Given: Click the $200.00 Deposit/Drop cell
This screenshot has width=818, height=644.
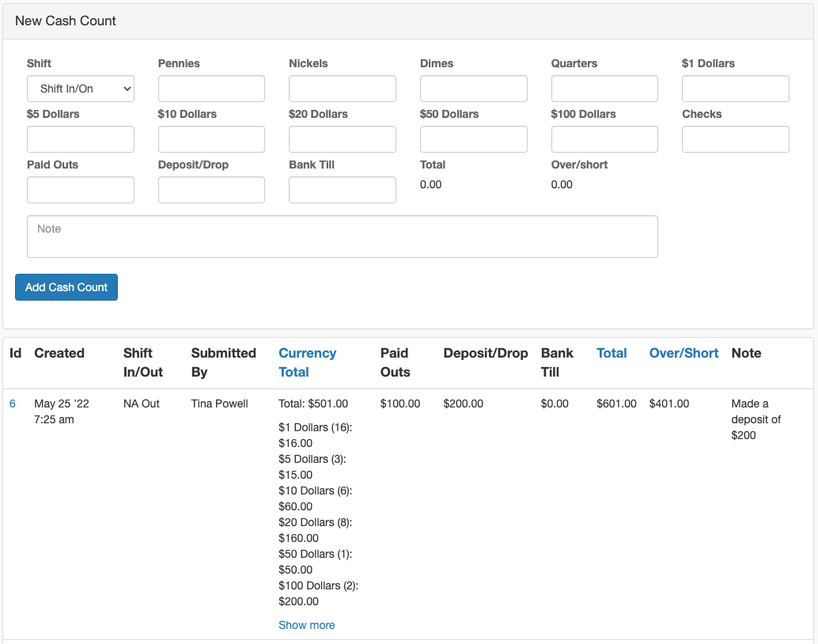Looking at the screenshot, I should click(x=464, y=403).
